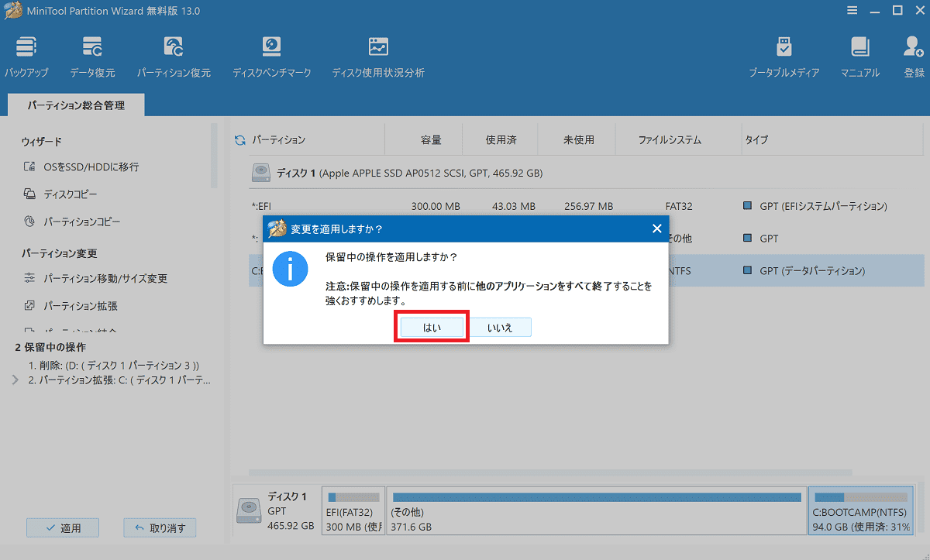This screenshot has height=560, width=930.
Task: Select OSをSSD/HDDに移行 wizard
Action: pos(81,167)
